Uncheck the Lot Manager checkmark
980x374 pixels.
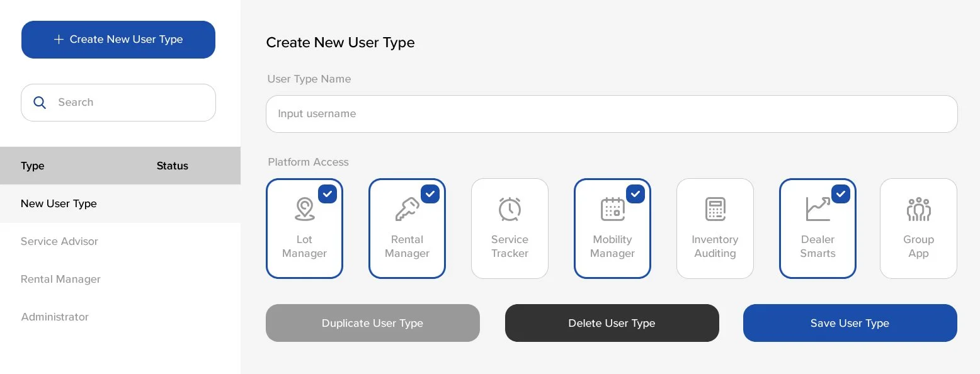tap(328, 194)
